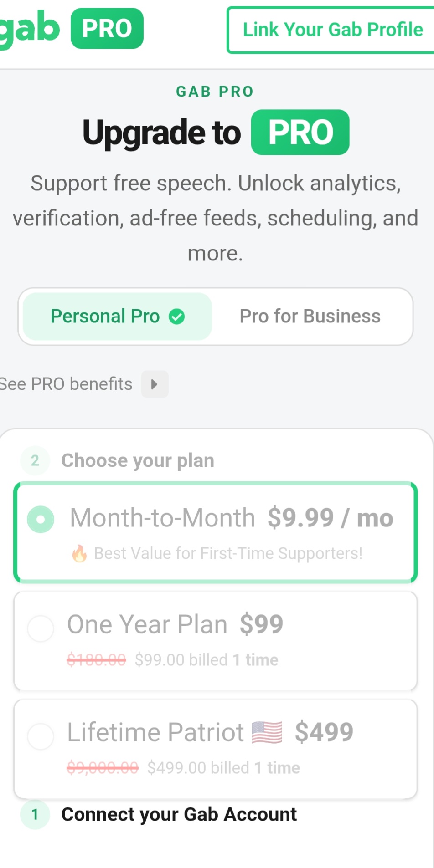Click the PRO badge in the Upgrade heading
The width and height of the screenshot is (434, 868).
pos(300,133)
